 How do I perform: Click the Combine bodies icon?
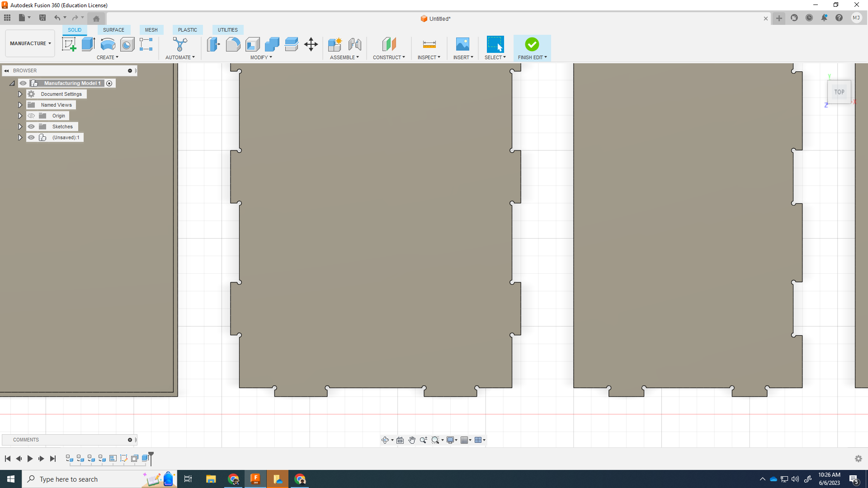point(272,44)
